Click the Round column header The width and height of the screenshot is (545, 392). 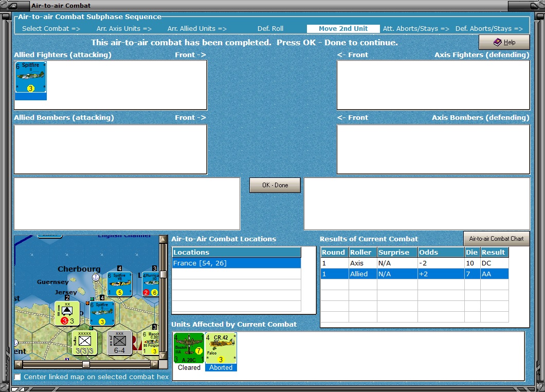coord(334,252)
